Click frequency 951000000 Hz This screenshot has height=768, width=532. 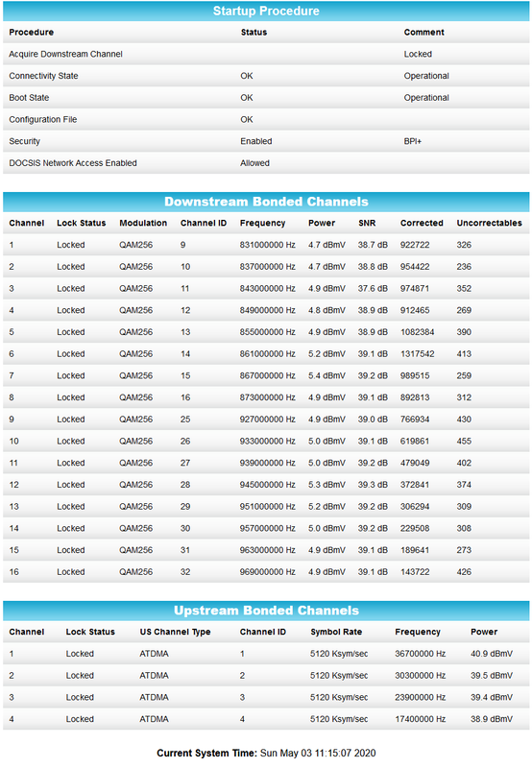(x=268, y=507)
